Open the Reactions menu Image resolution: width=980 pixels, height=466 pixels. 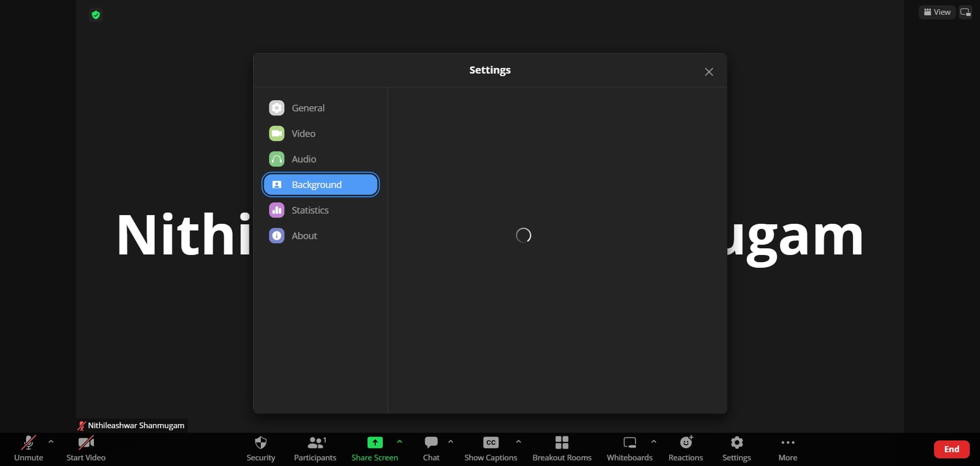click(x=685, y=443)
